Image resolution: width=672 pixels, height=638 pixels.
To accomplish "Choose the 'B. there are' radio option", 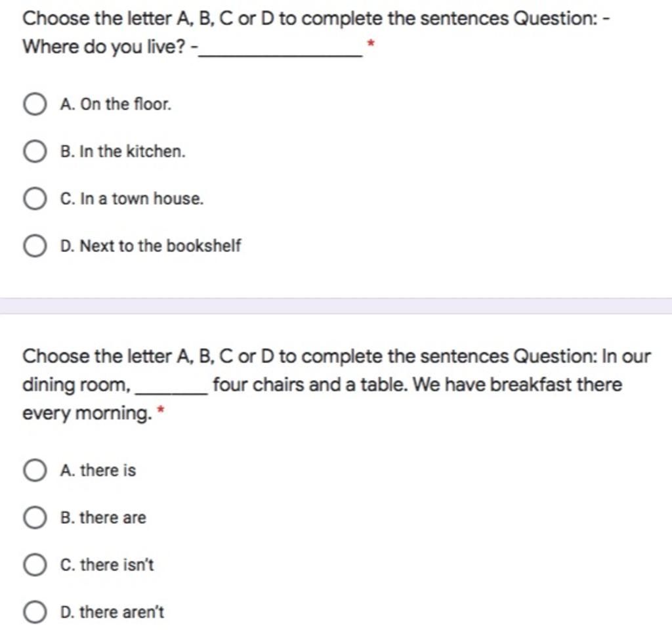I will click(35, 517).
